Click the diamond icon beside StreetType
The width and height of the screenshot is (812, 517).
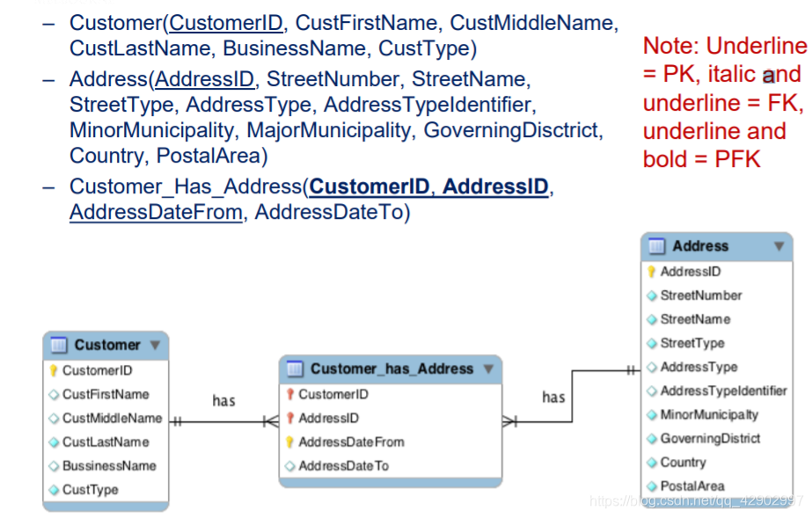[x=652, y=343]
